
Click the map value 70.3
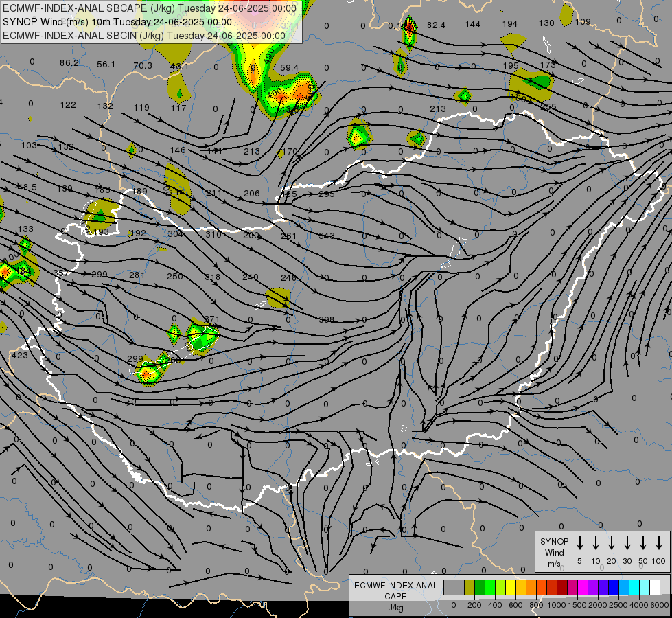pyautogui.click(x=143, y=66)
